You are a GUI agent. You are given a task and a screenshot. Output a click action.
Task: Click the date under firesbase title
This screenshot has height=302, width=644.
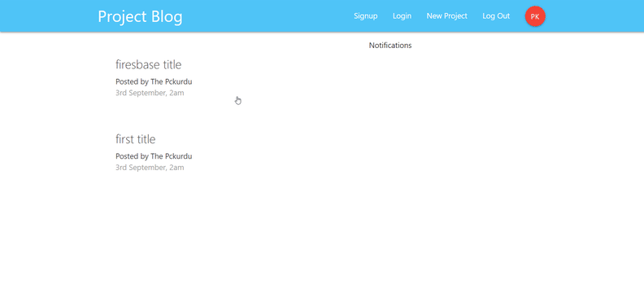pyautogui.click(x=150, y=93)
